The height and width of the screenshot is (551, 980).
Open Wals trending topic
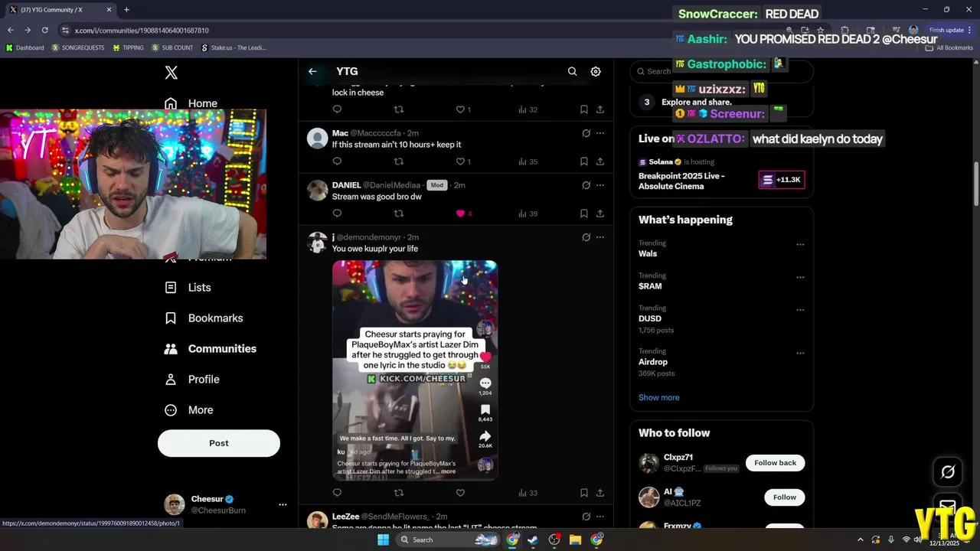pyautogui.click(x=648, y=254)
